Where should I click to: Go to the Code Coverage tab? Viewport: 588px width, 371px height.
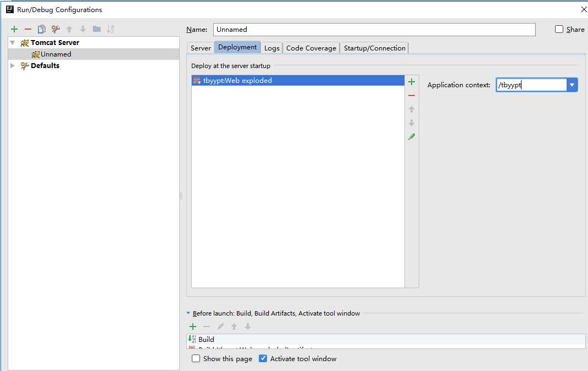click(311, 48)
